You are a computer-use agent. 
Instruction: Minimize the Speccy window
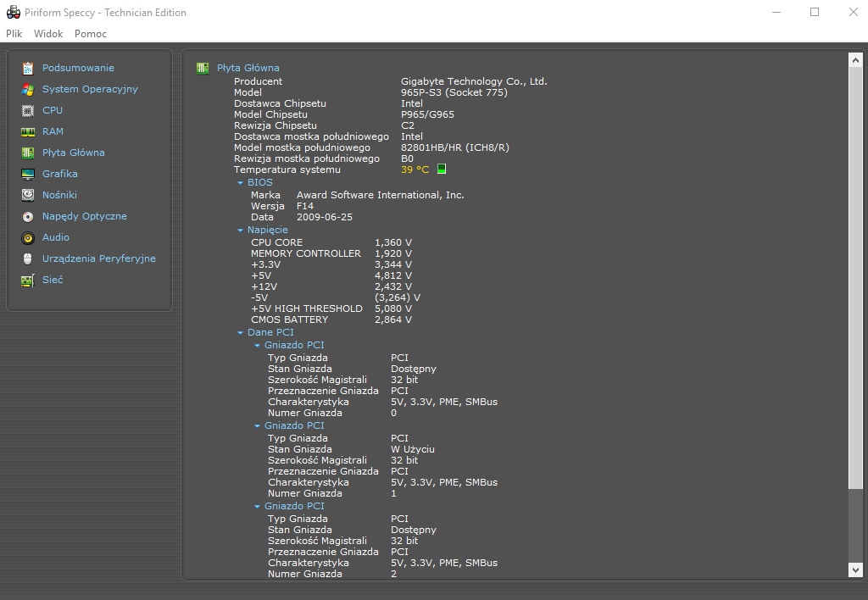coord(776,12)
